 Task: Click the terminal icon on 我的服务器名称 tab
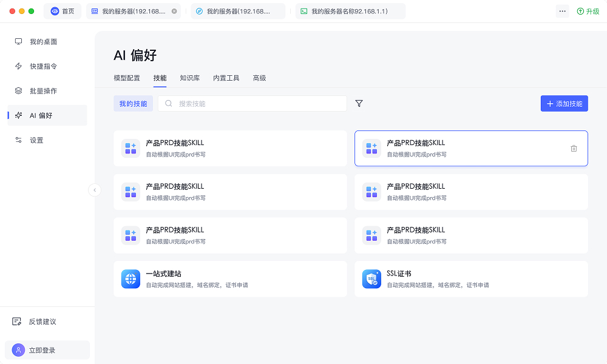(x=304, y=11)
